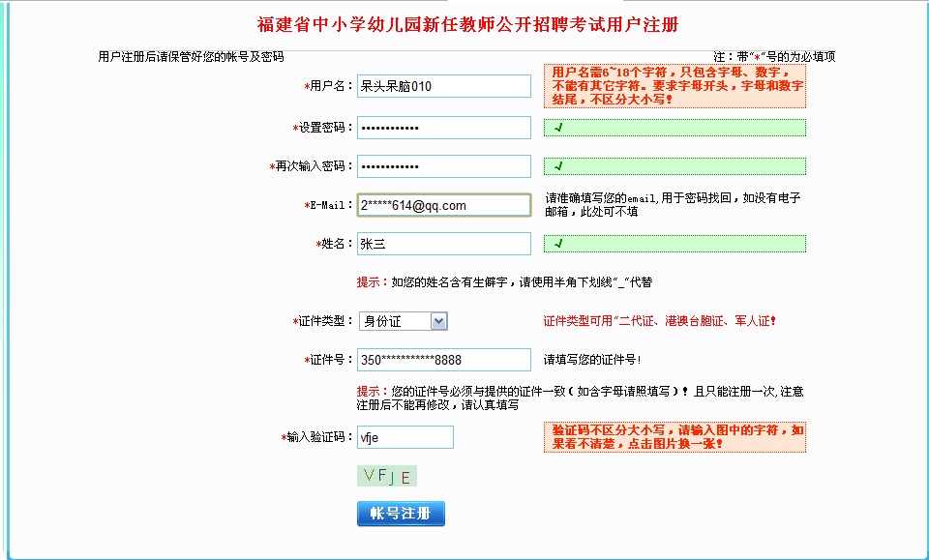Click the page title 福建省中小学幼儿园新任教师公开招聘考试用户注册
Image resolution: width=929 pixels, height=560 pixels.
click(467, 24)
